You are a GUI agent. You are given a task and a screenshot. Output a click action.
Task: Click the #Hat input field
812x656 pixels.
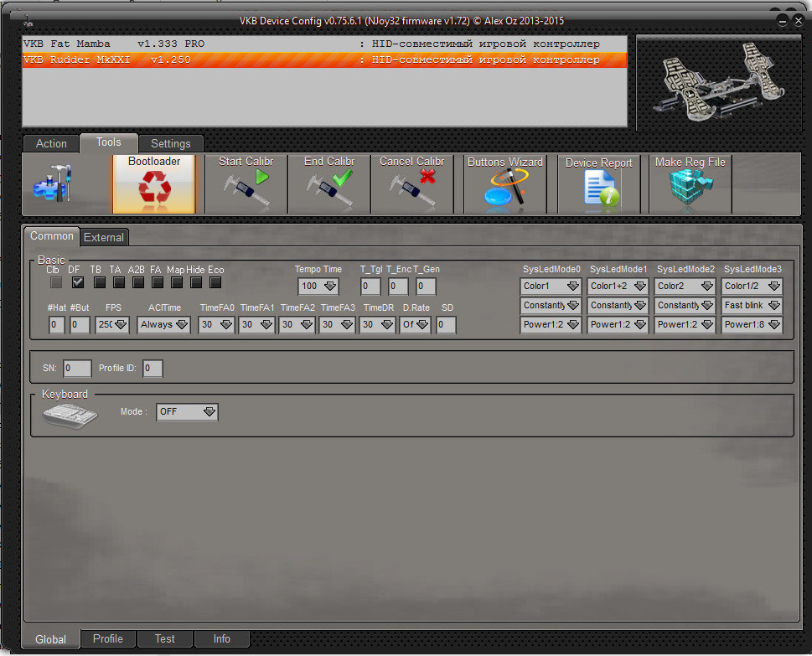56,324
